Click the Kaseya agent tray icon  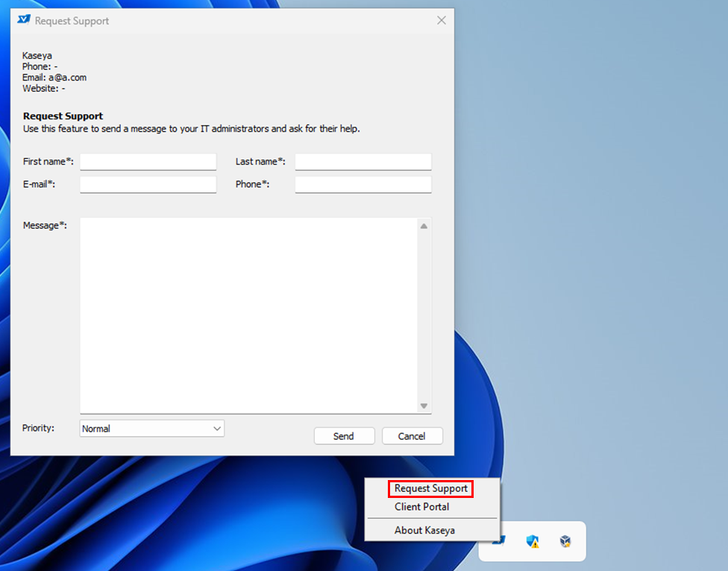(x=500, y=541)
